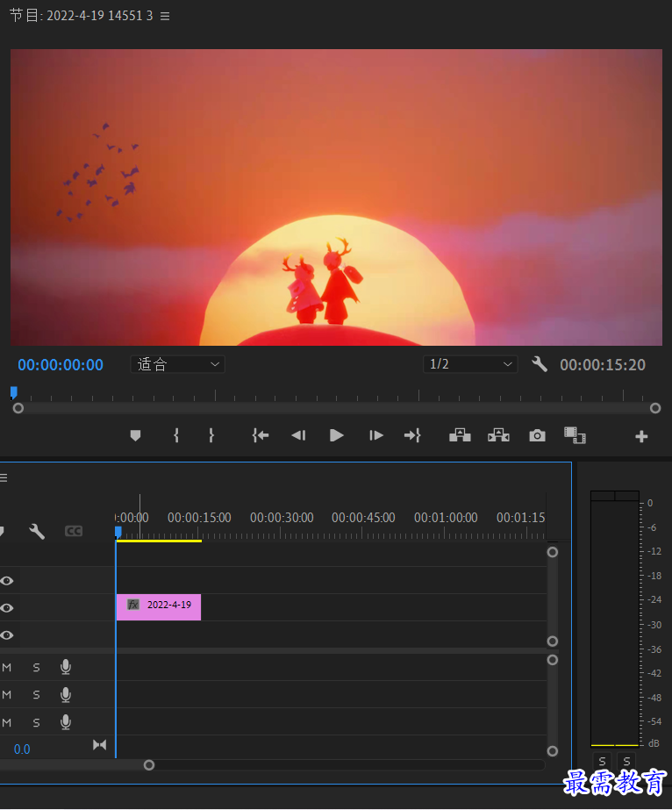
Task: Click top handle of video tracks vertical scrollbar
Action: coord(553,552)
